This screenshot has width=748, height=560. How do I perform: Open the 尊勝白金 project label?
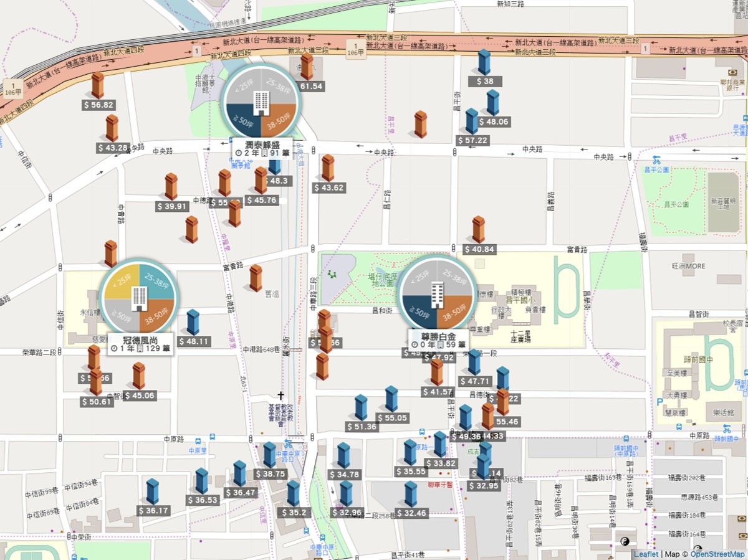(439, 339)
